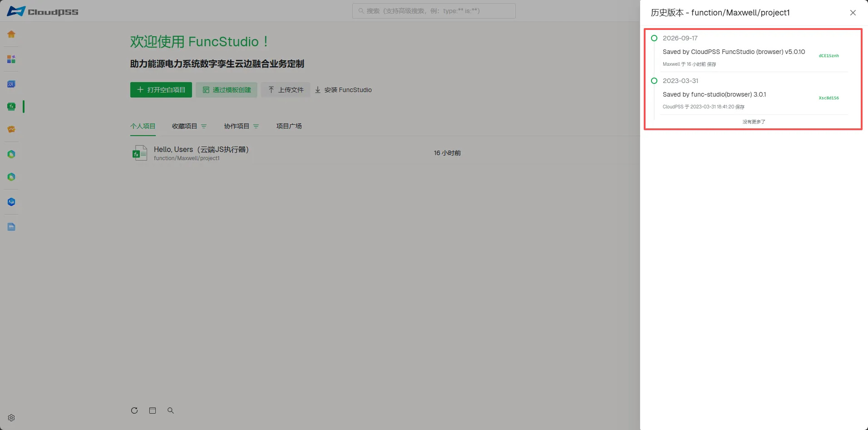
Task: Open the four-square app grid sidebar icon
Action: pyautogui.click(x=11, y=59)
